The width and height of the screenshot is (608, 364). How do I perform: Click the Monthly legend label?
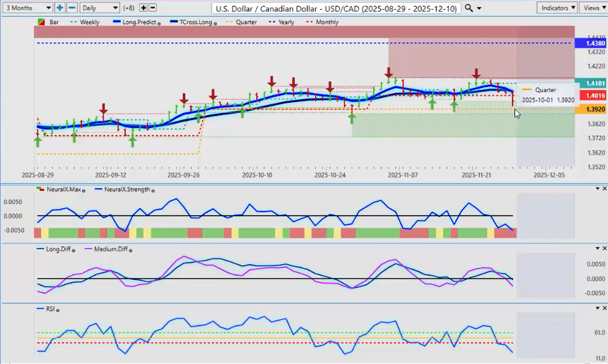pos(327,22)
